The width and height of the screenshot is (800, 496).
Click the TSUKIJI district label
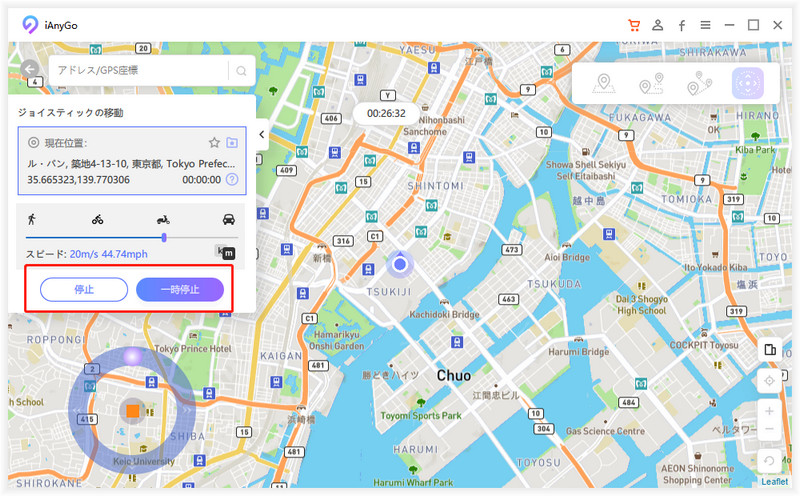coord(389,292)
